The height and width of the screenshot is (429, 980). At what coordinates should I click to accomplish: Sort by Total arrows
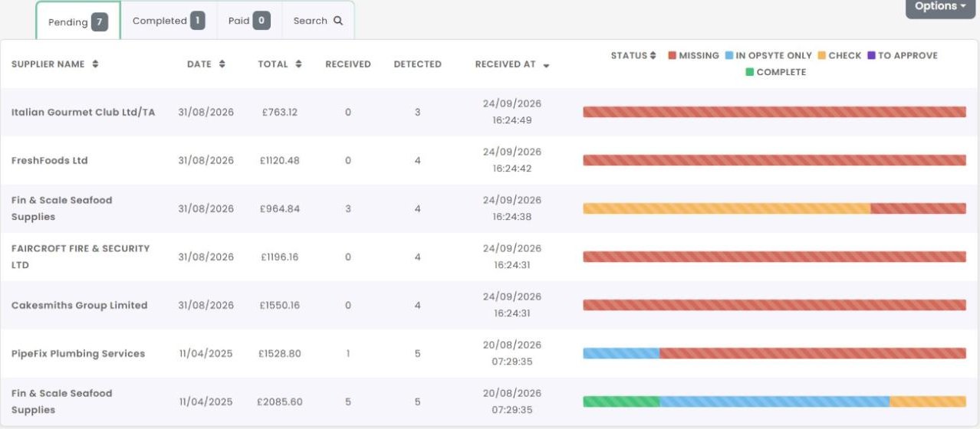click(298, 64)
